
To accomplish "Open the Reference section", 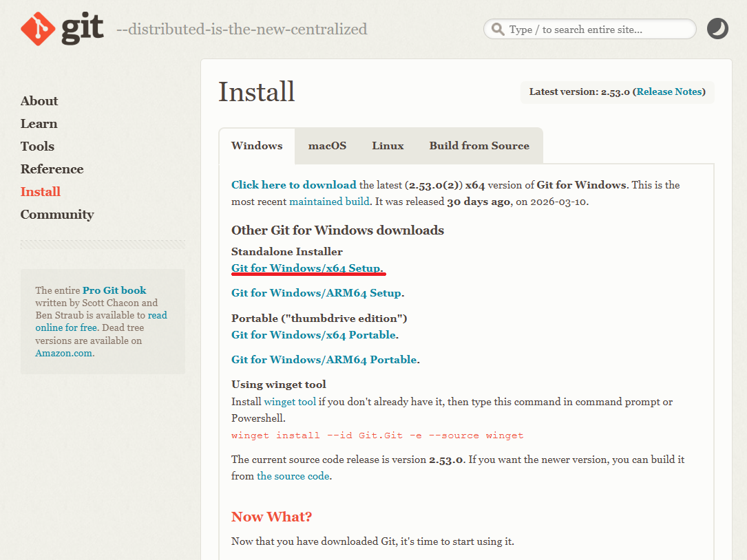I will click(52, 169).
